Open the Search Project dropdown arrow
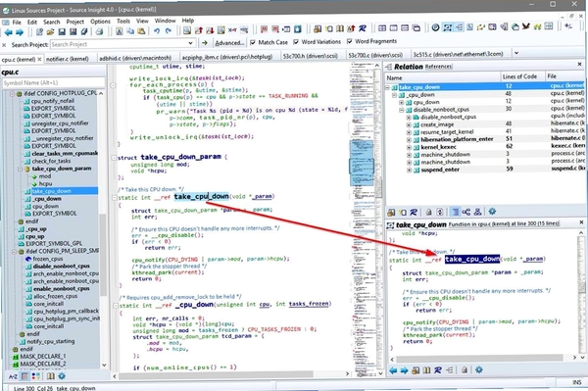588x391 pixels. coord(190,43)
